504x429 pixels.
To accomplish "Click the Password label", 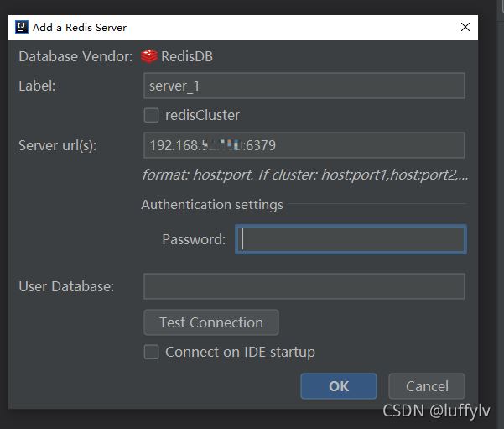I will tap(194, 239).
